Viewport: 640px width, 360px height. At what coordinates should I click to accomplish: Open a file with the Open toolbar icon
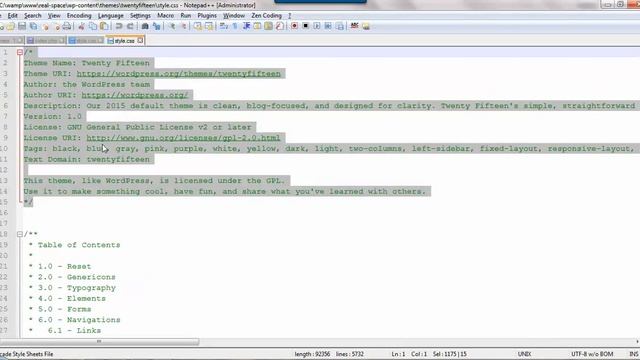10,26
